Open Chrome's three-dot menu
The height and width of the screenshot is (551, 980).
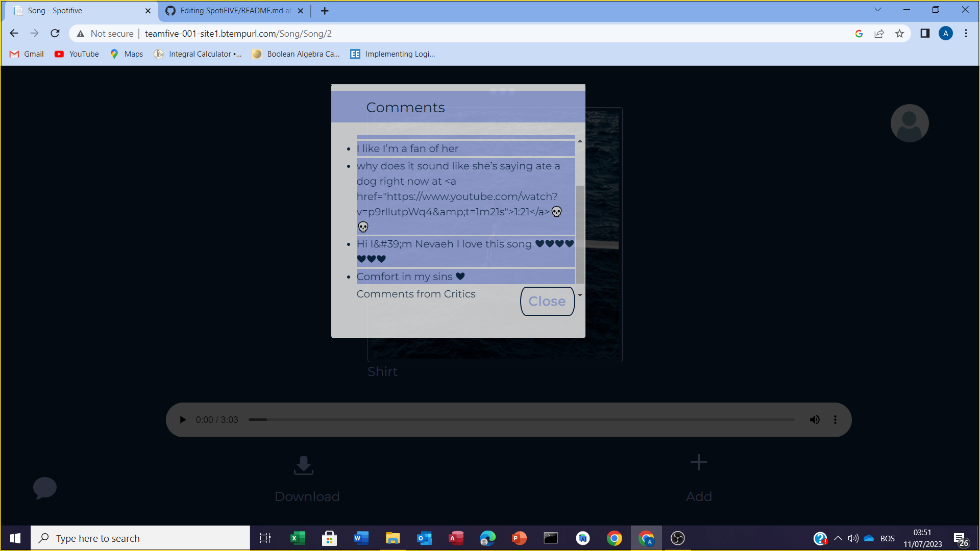click(966, 33)
